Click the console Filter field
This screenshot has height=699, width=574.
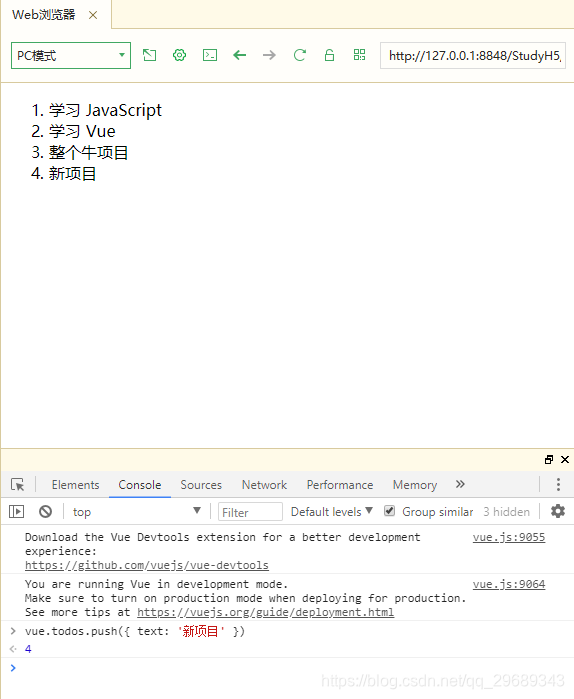[250, 512]
